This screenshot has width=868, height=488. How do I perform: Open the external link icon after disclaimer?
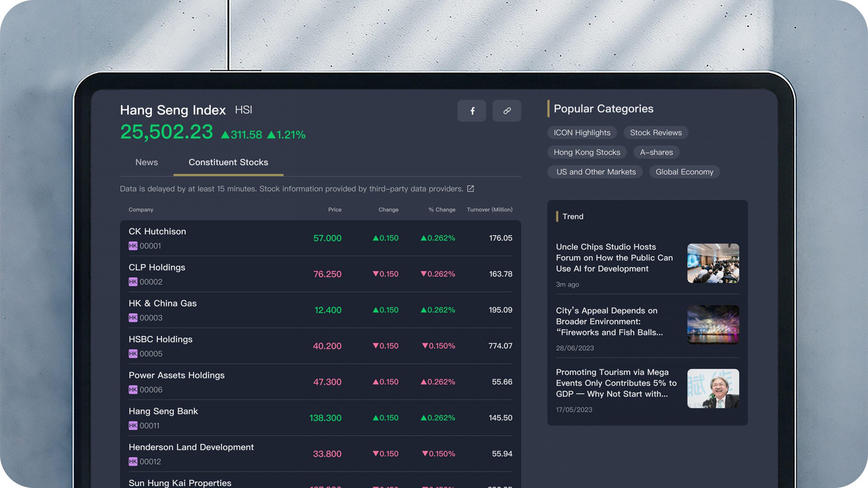coord(471,189)
